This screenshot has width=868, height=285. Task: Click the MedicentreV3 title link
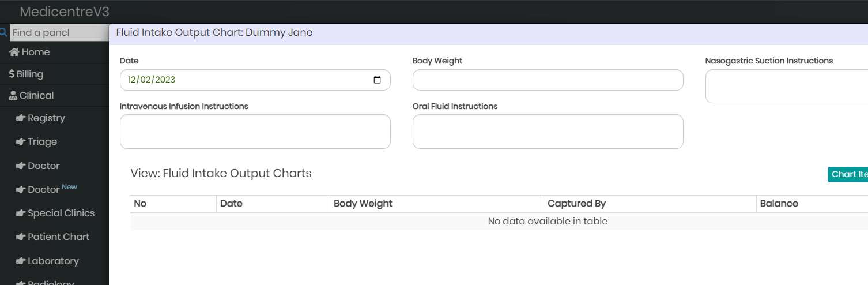coord(65,12)
